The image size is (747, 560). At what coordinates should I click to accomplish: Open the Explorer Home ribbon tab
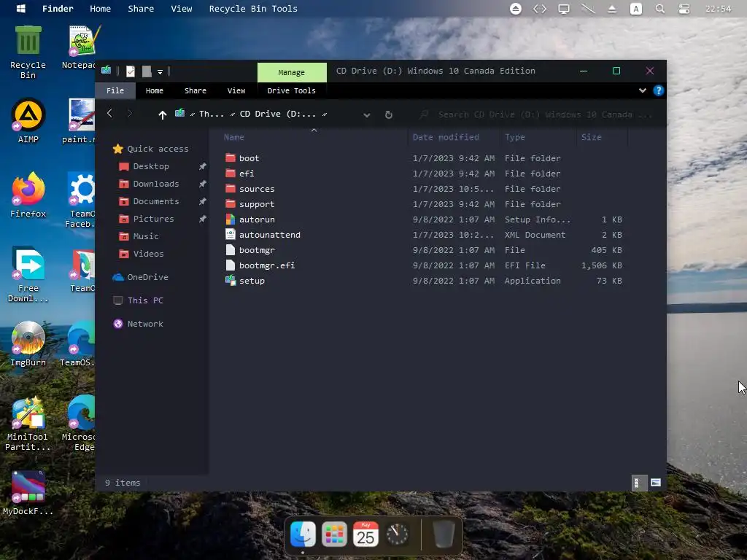click(x=155, y=90)
